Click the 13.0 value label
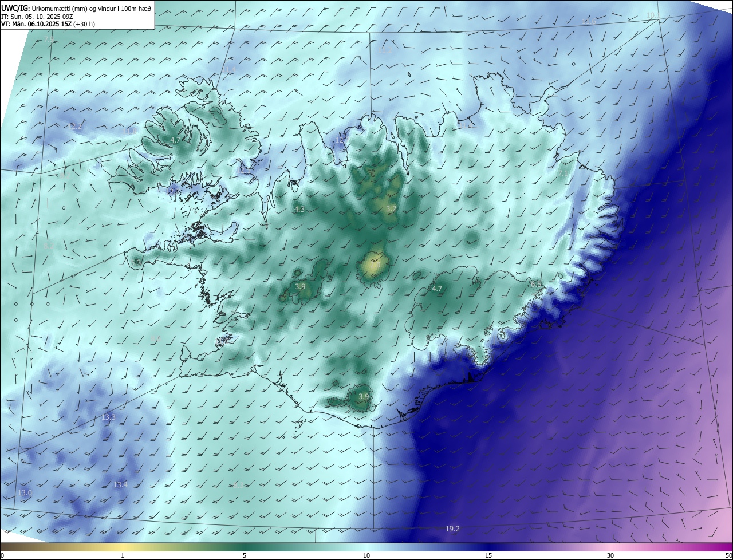The width and height of the screenshot is (733, 560). point(25,492)
